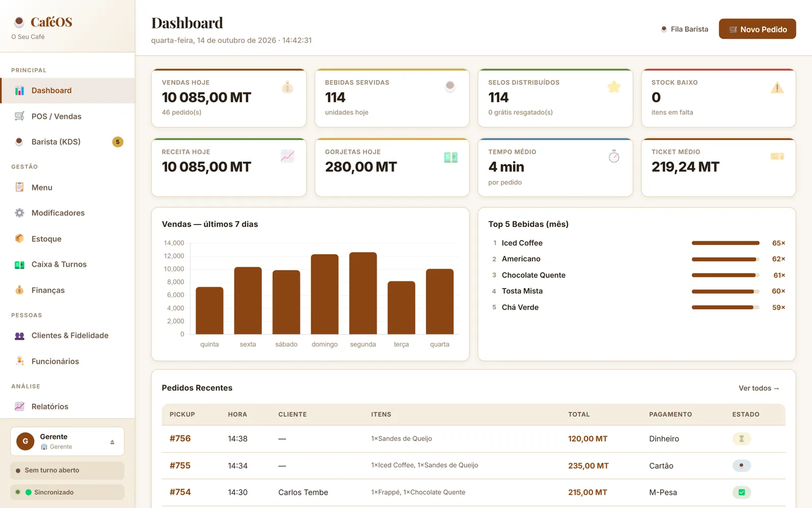Click the Americano row in Top 5
812x508 pixels.
coord(637,259)
